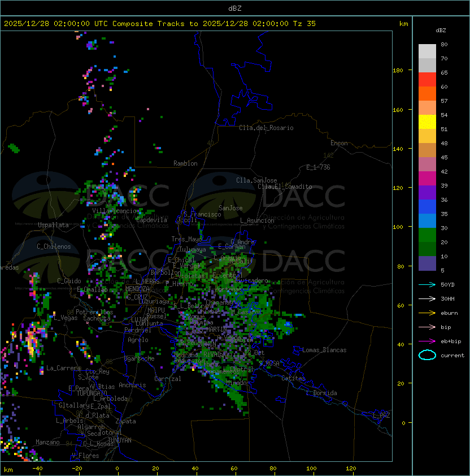Click the Uspallata label on map
The image size is (470, 476).
[53, 225]
